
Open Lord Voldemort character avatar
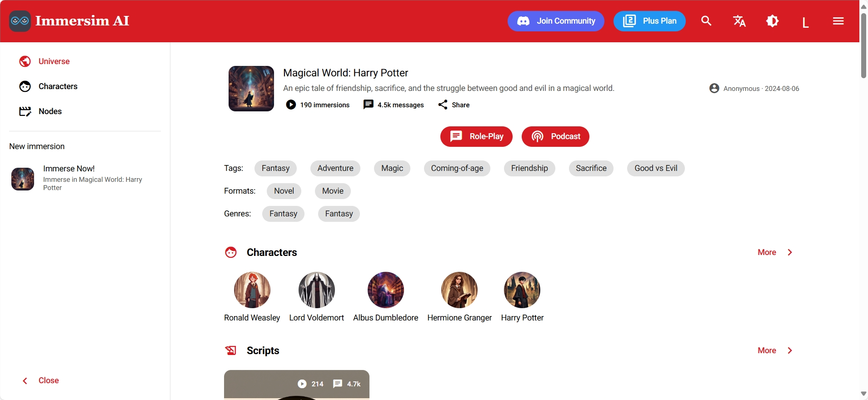coord(317,290)
